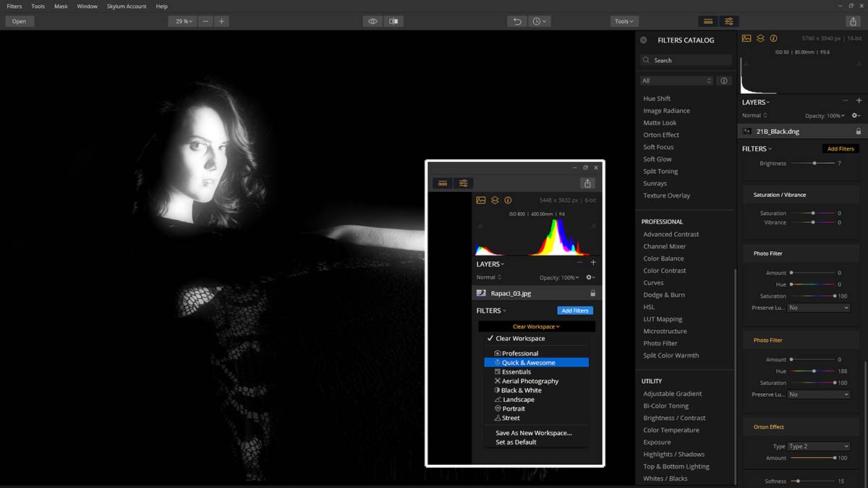Click the Open button
Screen dimensions: 868x488
point(19,22)
